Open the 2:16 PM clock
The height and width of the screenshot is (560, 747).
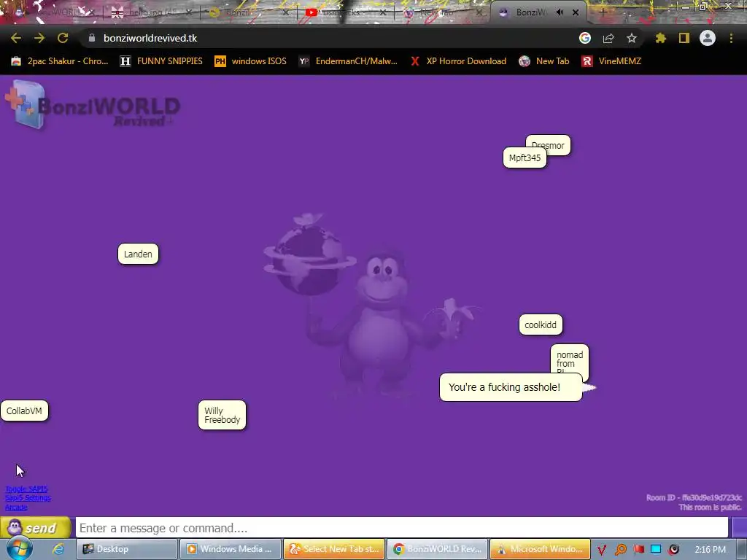[x=711, y=550]
